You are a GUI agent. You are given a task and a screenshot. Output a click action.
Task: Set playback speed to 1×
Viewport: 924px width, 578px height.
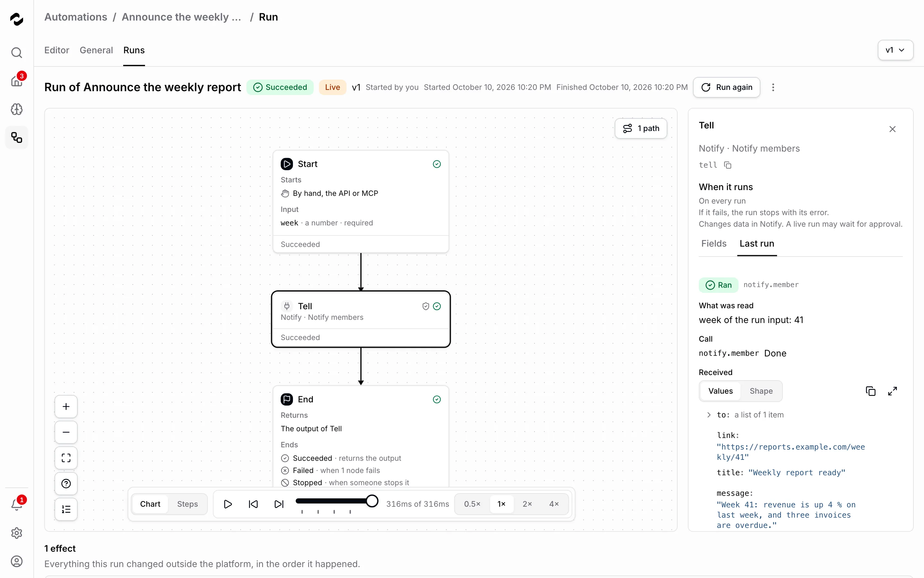[501, 504]
